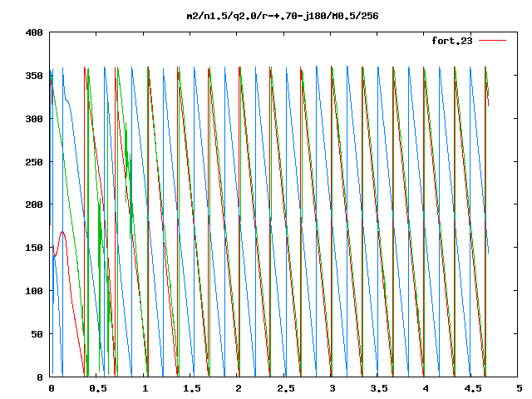Click x-axis label 1.5

click(192, 388)
